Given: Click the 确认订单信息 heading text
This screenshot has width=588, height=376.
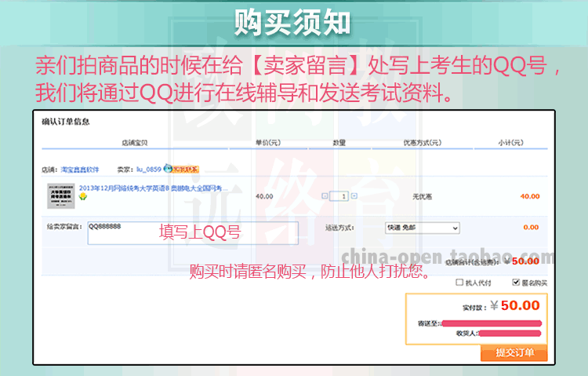Looking at the screenshot, I should click(66, 122).
